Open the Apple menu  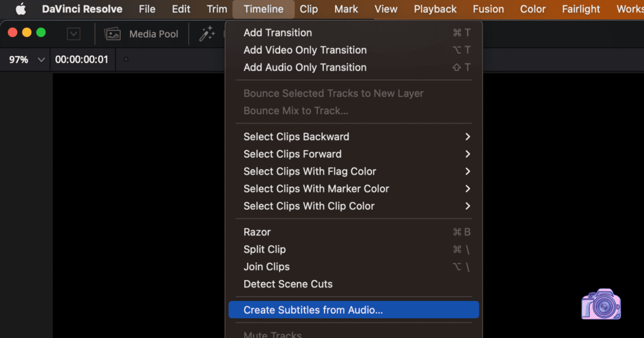[x=20, y=9]
